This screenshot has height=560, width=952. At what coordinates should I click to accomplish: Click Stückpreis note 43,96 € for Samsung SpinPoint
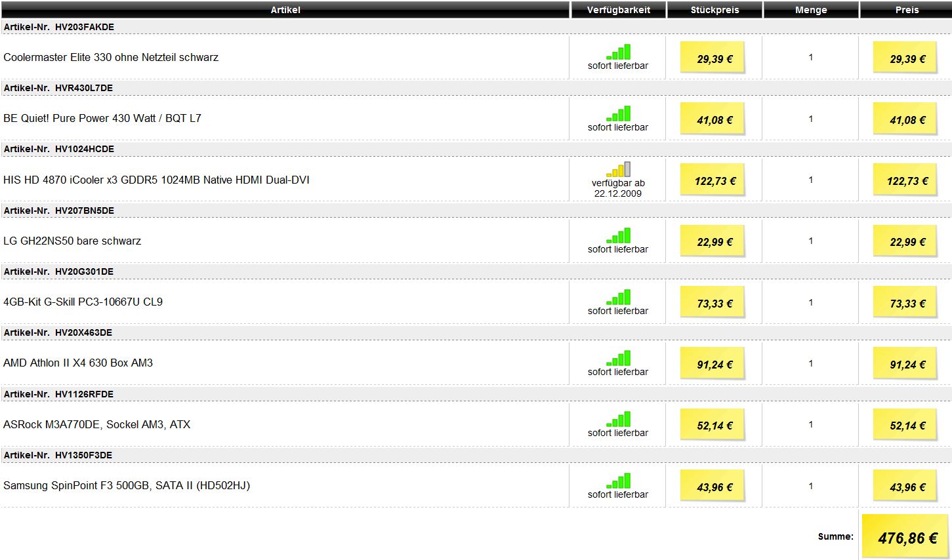tap(713, 486)
